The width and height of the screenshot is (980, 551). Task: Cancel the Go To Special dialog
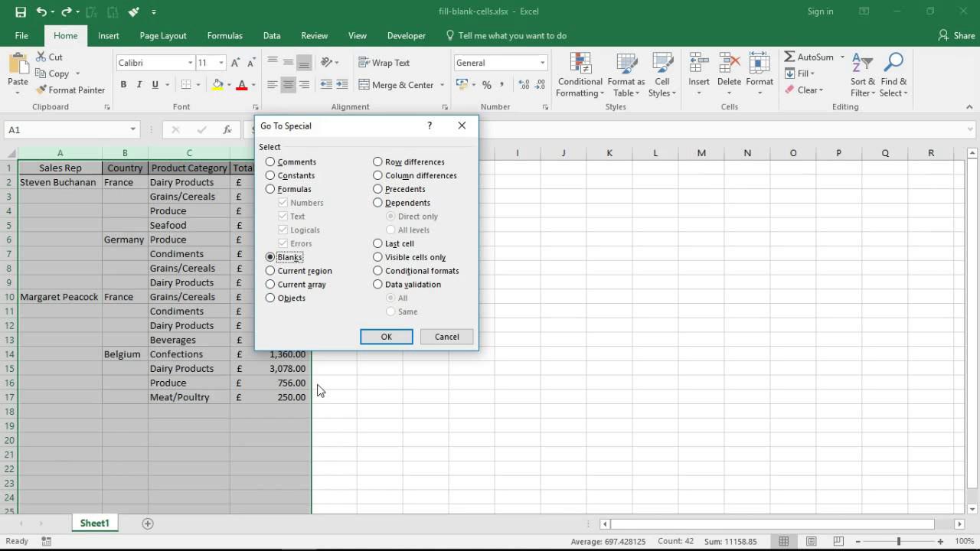click(446, 336)
